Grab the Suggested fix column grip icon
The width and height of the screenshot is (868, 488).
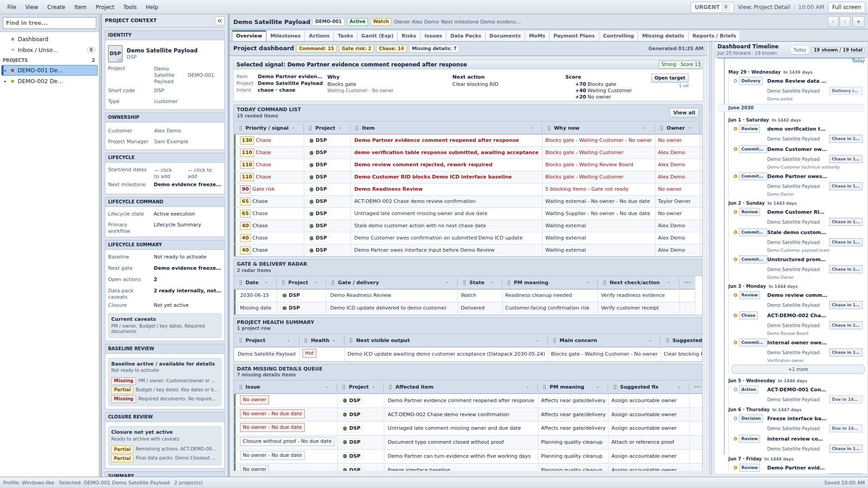coord(615,387)
